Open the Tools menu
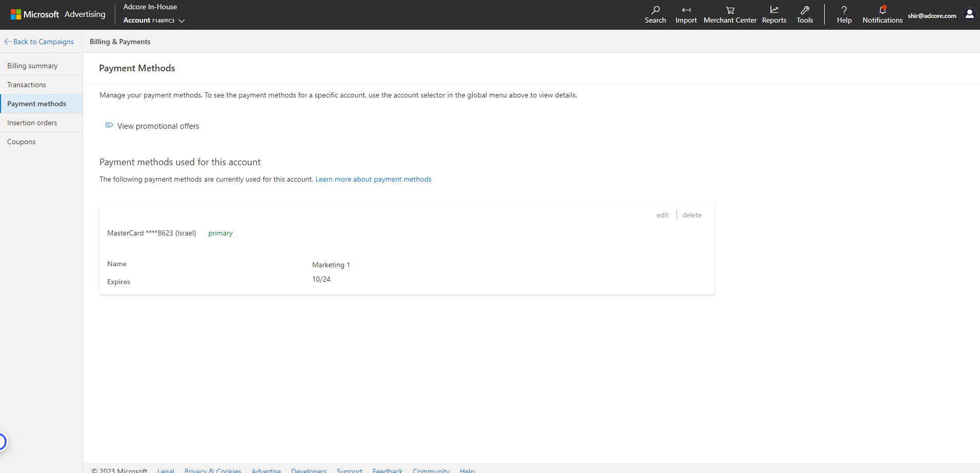 coord(804,14)
